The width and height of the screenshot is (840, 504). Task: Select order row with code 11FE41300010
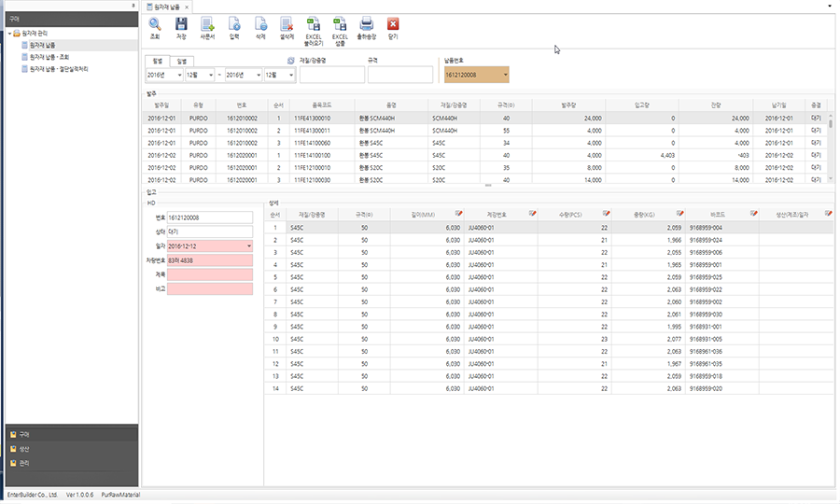[x=484, y=118]
